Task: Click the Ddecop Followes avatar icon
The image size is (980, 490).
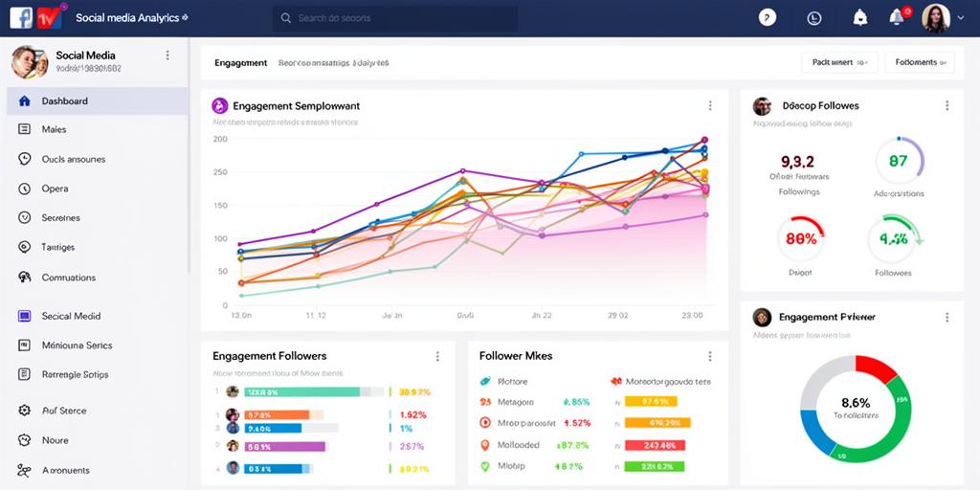Action: (762, 106)
